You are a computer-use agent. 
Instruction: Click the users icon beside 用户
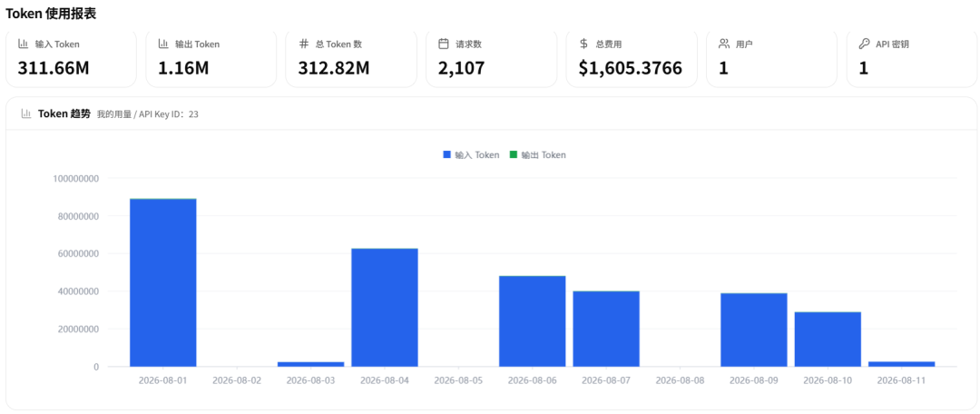click(724, 44)
